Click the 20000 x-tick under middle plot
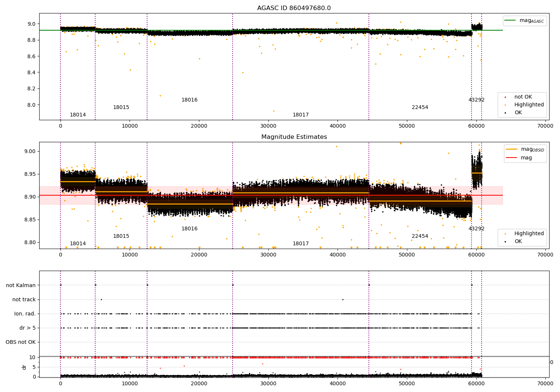Viewport: 560px width, 392px height. pos(199,255)
